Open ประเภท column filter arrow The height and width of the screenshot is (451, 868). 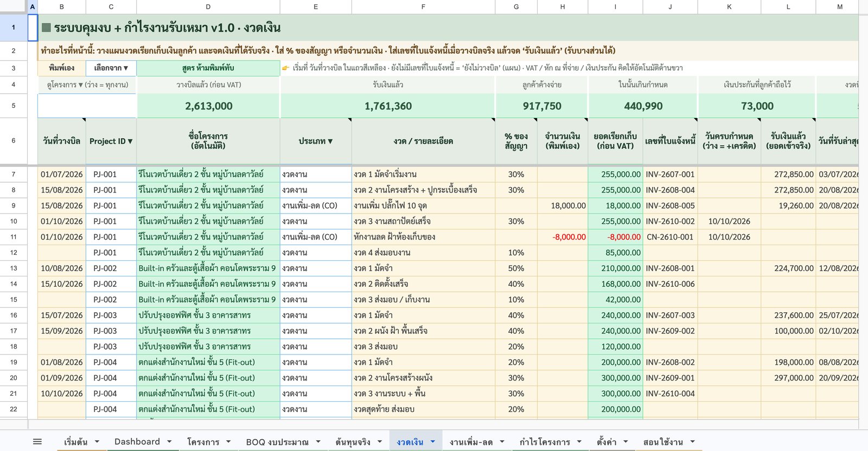point(330,141)
